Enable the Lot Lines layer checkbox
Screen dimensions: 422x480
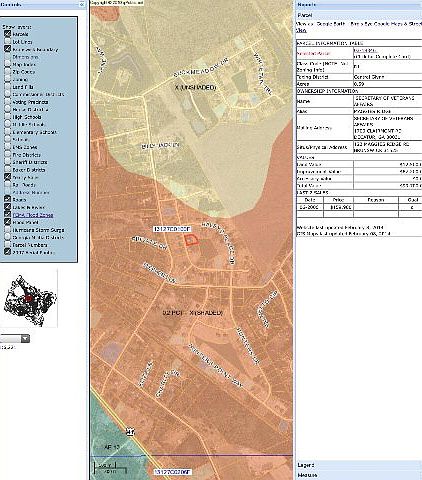[8, 42]
